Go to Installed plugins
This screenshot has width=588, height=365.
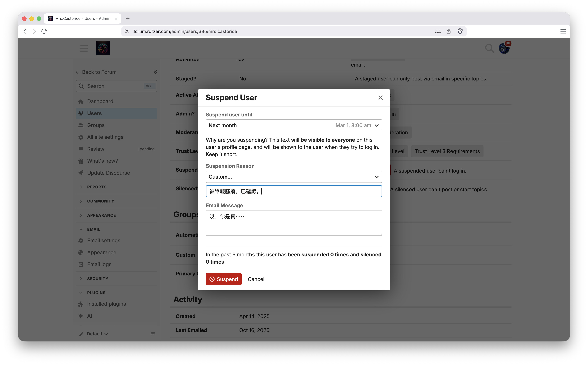tap(106, 304)
